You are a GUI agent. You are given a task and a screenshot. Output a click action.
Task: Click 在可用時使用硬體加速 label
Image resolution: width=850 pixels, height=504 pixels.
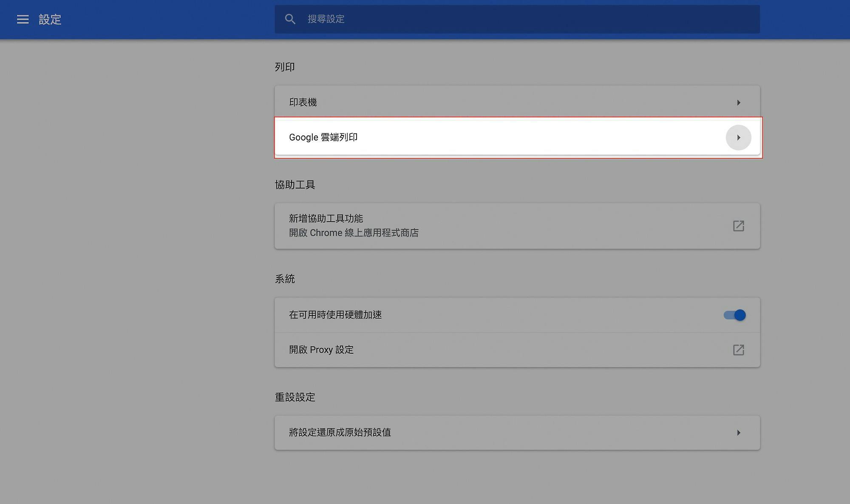[x=335, y=315]
